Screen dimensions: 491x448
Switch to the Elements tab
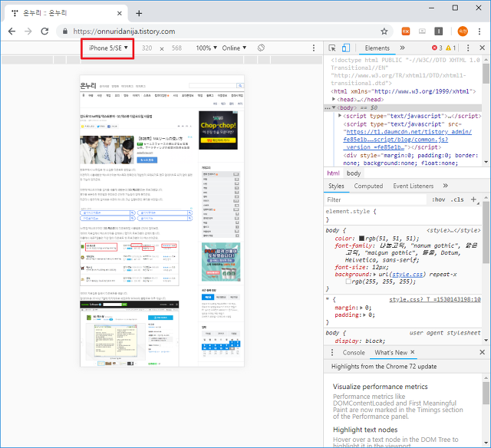[377, 48]
